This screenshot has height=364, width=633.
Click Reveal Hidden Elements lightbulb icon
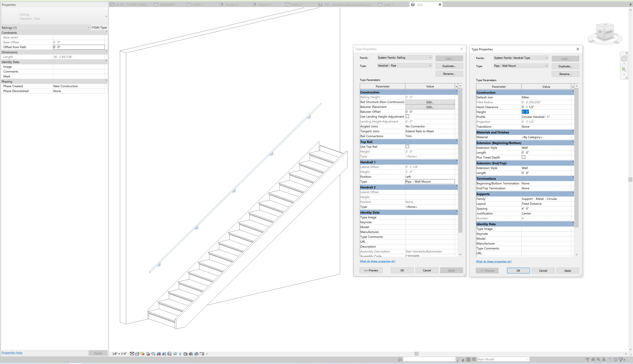click(180, 354)
